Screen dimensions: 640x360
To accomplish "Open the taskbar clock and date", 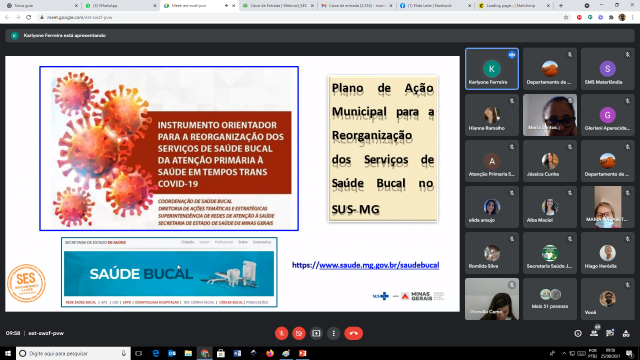I will click(610, 353).
